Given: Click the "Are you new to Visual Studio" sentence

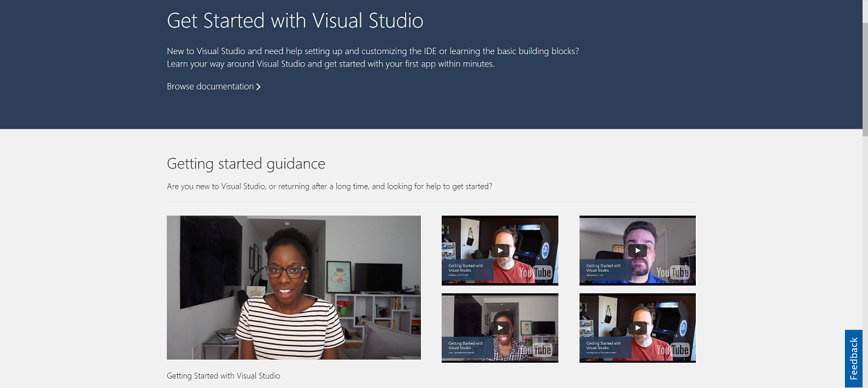Looking at the screenshot, I should (x=330, y=186).
